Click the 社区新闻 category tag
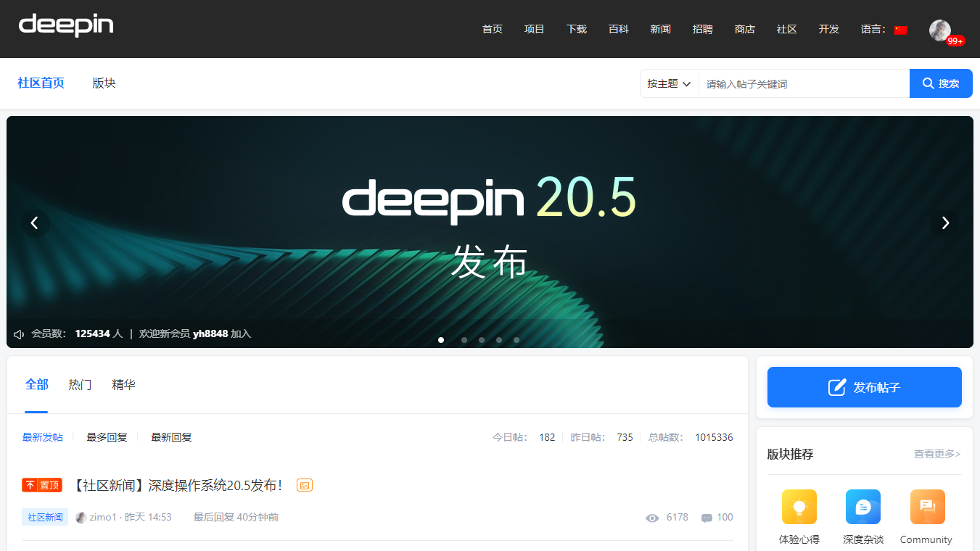 [x=45, y=518]
